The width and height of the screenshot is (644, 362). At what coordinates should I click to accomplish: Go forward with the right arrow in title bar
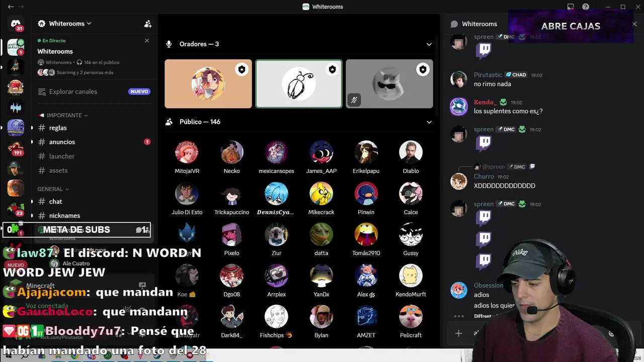[21, 7]
